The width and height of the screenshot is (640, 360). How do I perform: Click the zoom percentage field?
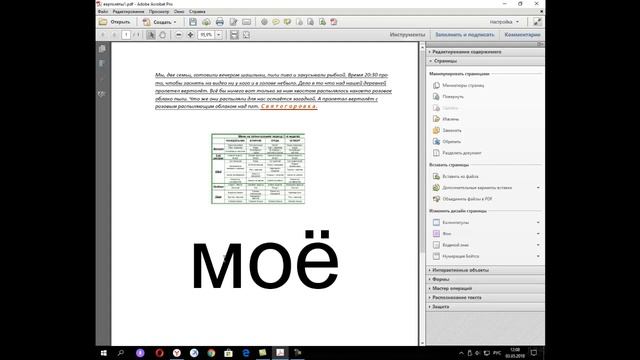[x=206, y=35]
